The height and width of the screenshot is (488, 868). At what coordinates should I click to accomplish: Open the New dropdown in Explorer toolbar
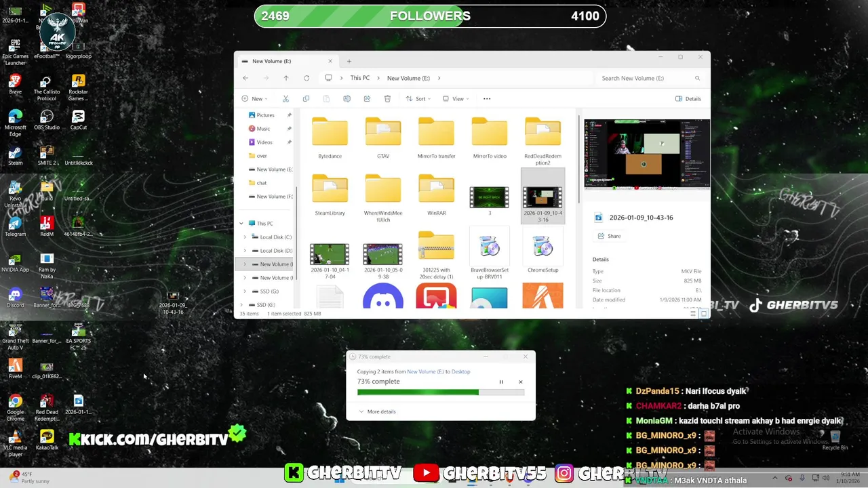coord(255,99)
